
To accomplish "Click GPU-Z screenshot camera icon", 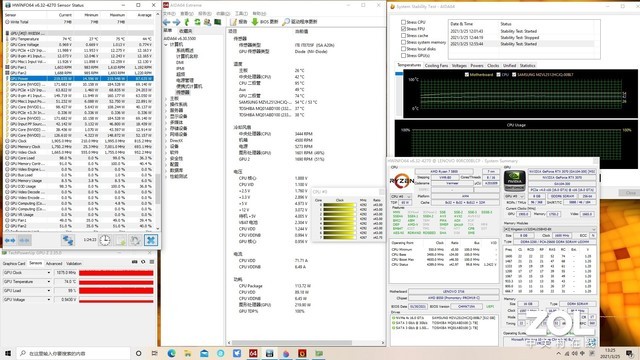I will click(x=134, y=262).
